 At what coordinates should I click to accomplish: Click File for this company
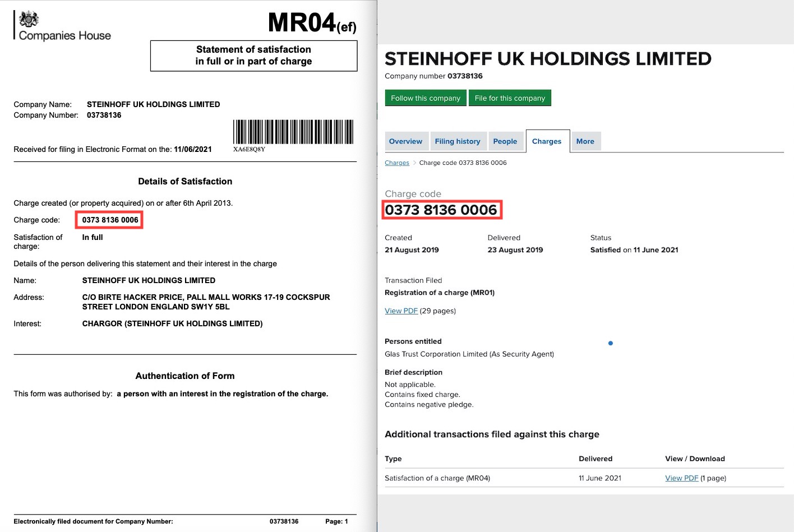[x=510, y=98]
